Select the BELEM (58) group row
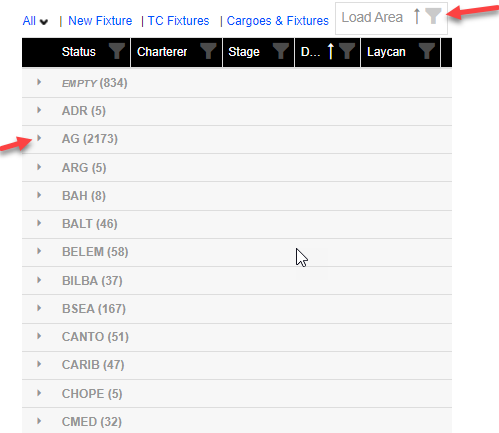499x433 pixels. tap(237, 252)
